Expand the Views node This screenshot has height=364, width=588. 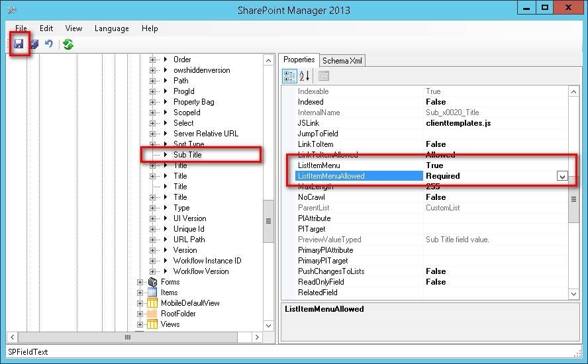[x=140, y=324]
